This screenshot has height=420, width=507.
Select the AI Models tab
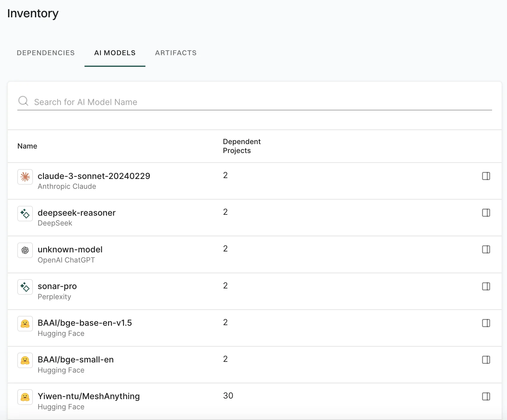click(115, 53)
